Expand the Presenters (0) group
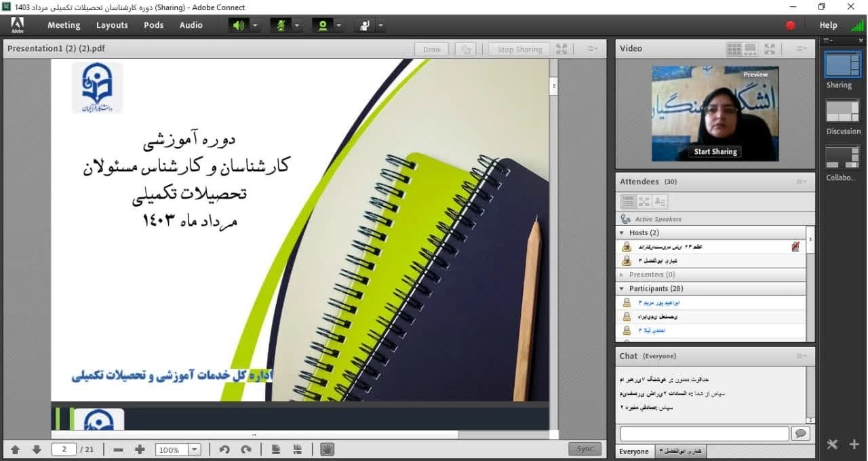 click(x=622, y=275)
